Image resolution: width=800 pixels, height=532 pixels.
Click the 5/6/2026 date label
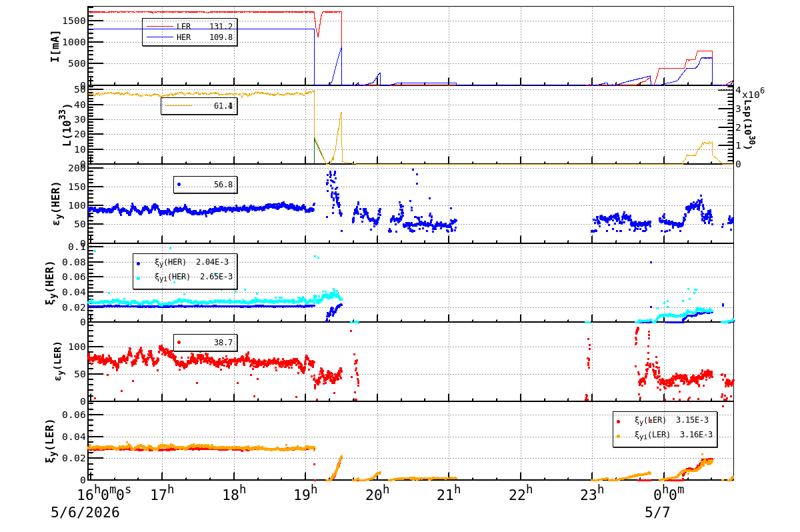pyautogui.click(x=85, y=513)
